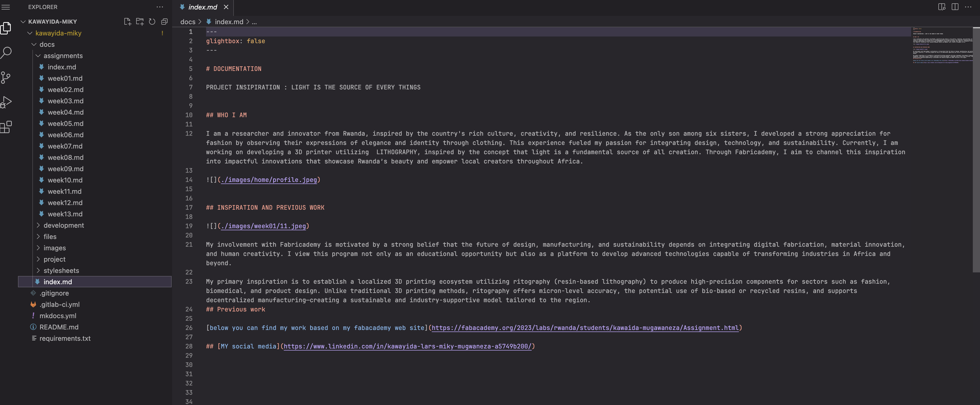This screenshot has height=405, width=980.
Task: Open the Extensions view
Action: [x=6, y=127]
